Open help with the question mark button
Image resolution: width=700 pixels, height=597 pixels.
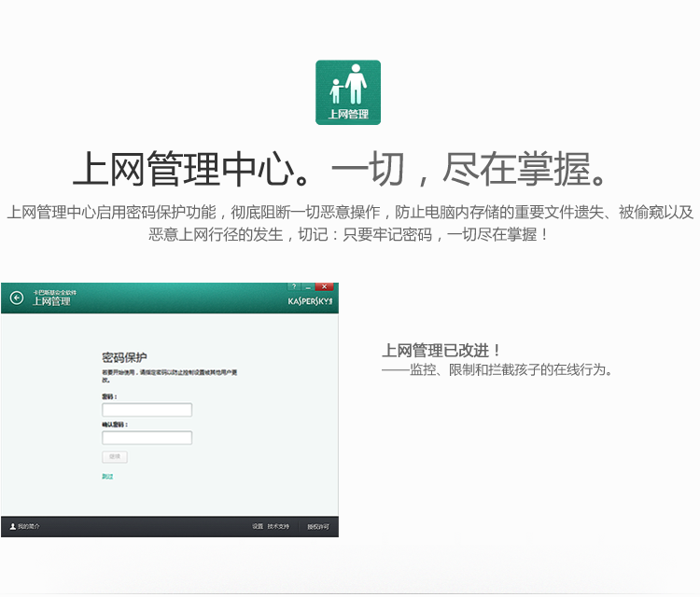tap(293, 286)
